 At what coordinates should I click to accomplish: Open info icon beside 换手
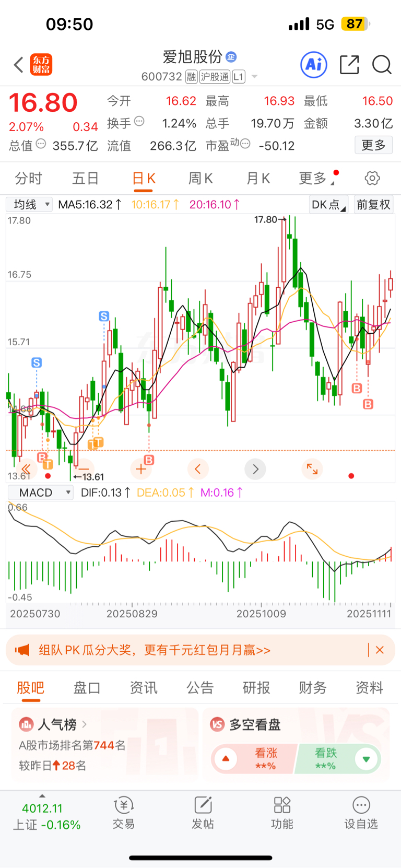(x=139, y=122)
